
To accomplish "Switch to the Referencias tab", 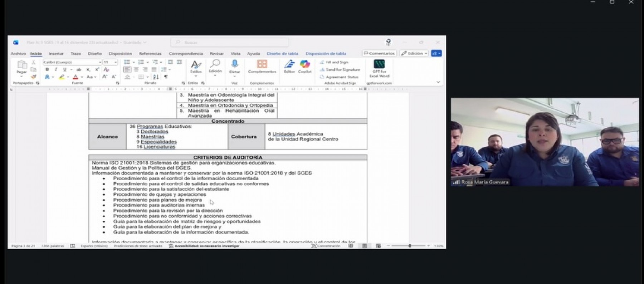I will tap(150, 54).
